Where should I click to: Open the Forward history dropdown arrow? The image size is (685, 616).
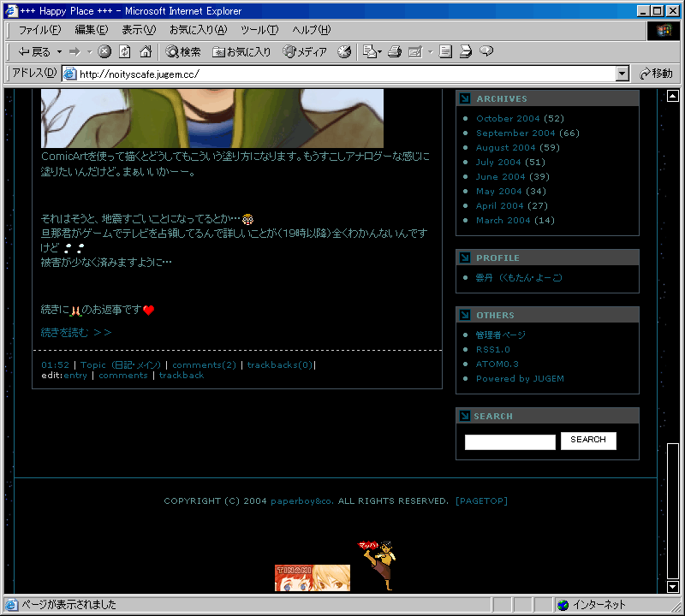coord(90,52)
